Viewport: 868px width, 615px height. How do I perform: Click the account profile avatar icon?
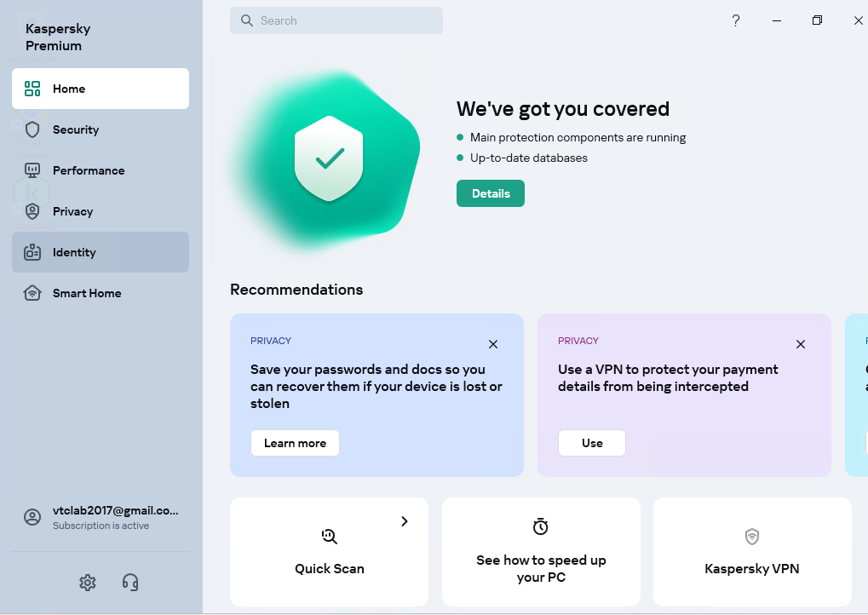32,517
